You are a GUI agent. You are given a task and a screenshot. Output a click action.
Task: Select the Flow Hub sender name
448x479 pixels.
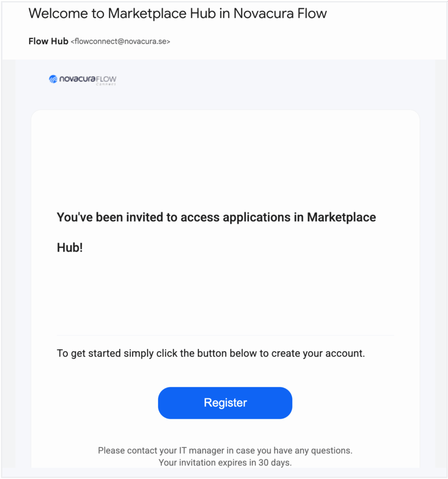48,41
